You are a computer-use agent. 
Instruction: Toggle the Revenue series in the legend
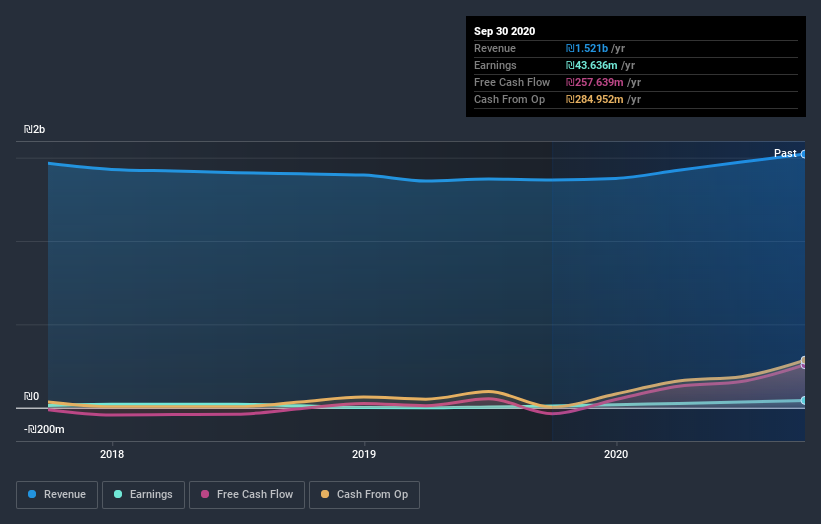pos(57,495)
